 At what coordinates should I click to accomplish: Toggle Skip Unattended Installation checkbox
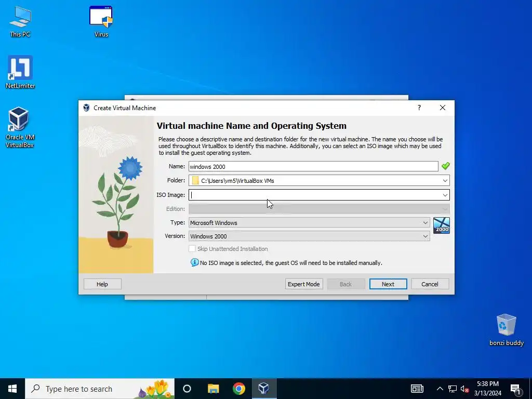192,249
